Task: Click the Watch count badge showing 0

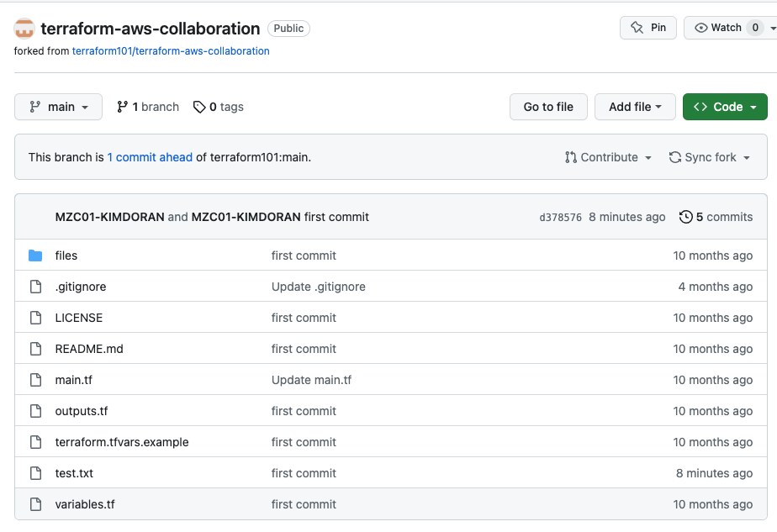Action: point(754,28)
